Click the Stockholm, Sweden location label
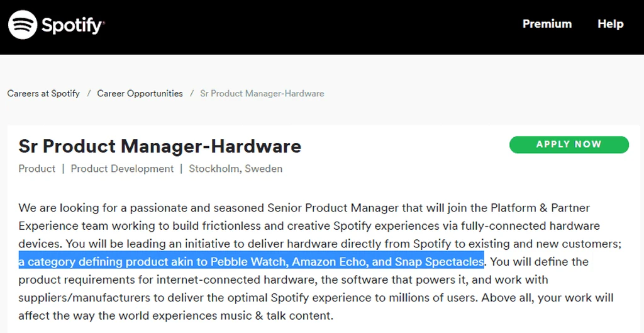The width and height of the screenshot is (644, 333). tap(236, 169)
